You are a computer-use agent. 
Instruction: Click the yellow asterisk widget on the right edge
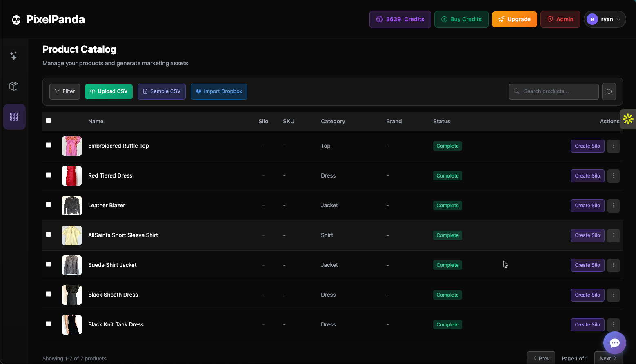(628, 119)
